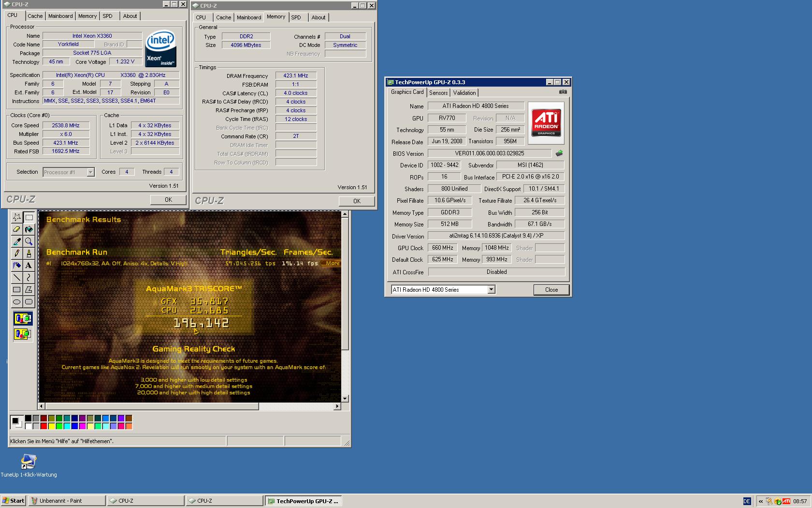Enable transparent selection mode in Paint
Viewport: 812px width, 508px height.
coord(23,334)
